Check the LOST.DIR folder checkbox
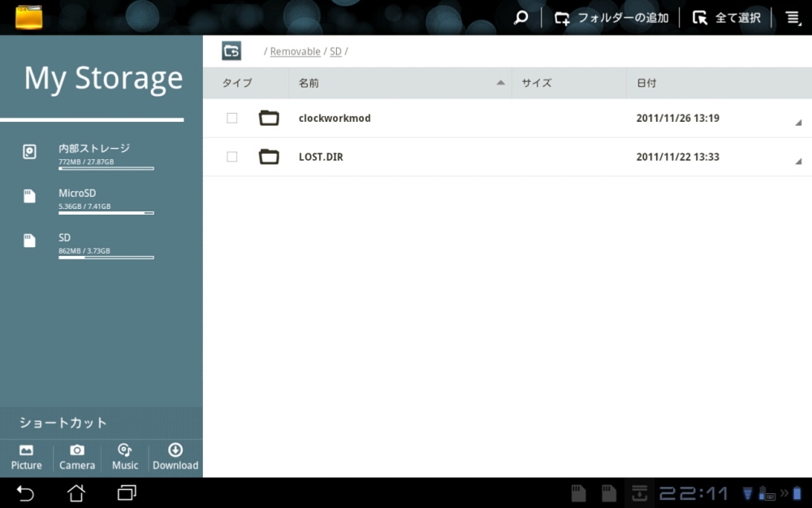 coord(232,157)
